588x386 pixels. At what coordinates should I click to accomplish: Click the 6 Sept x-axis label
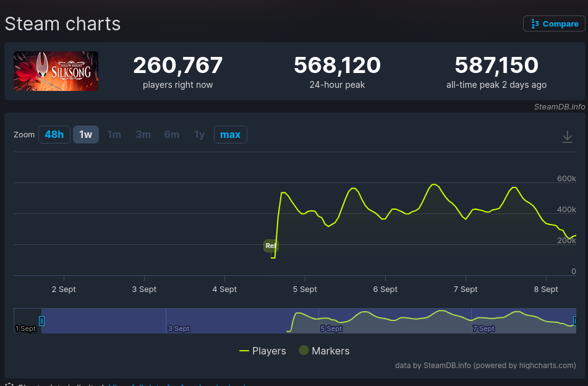(385, 289)
